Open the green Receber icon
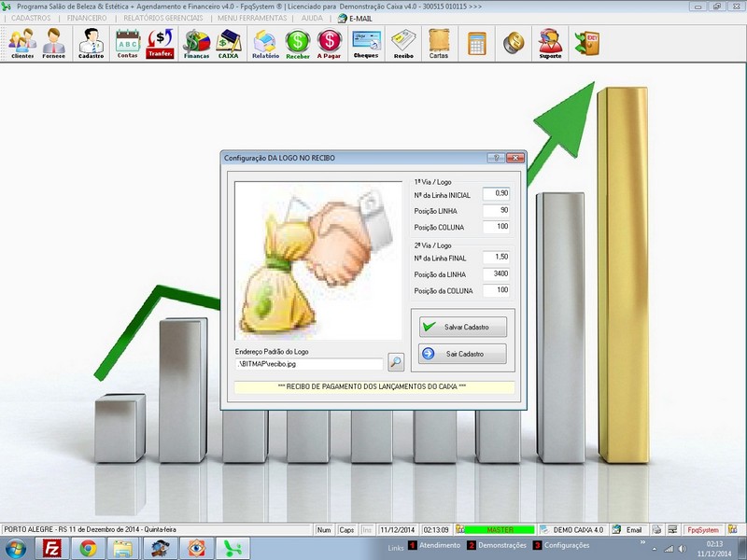This screenshot has height=560, width=747. click(x=298, y=43)
